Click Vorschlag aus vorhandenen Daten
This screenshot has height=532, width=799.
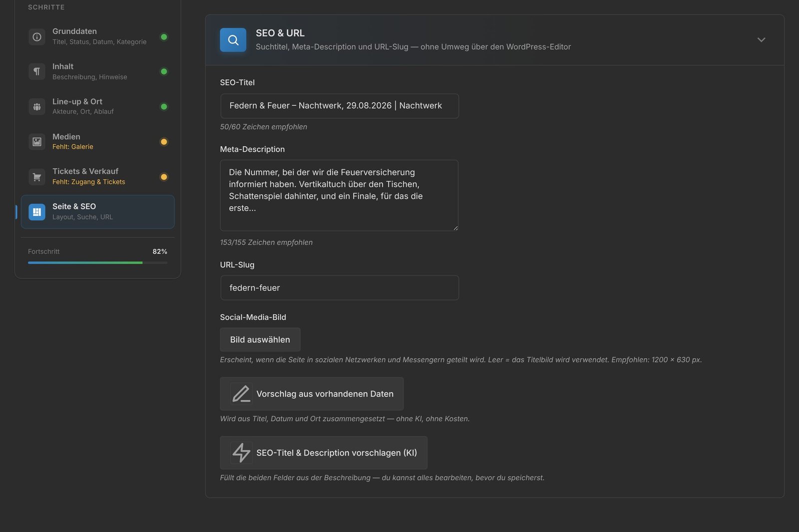pos(312,394)
